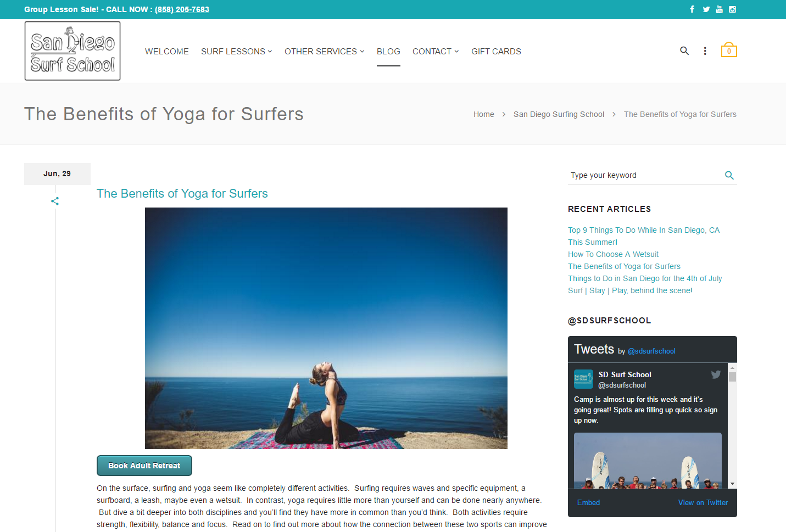786x532 pixels.
Task: Open the three-dot more options icon
Action: tap(705, 51)
